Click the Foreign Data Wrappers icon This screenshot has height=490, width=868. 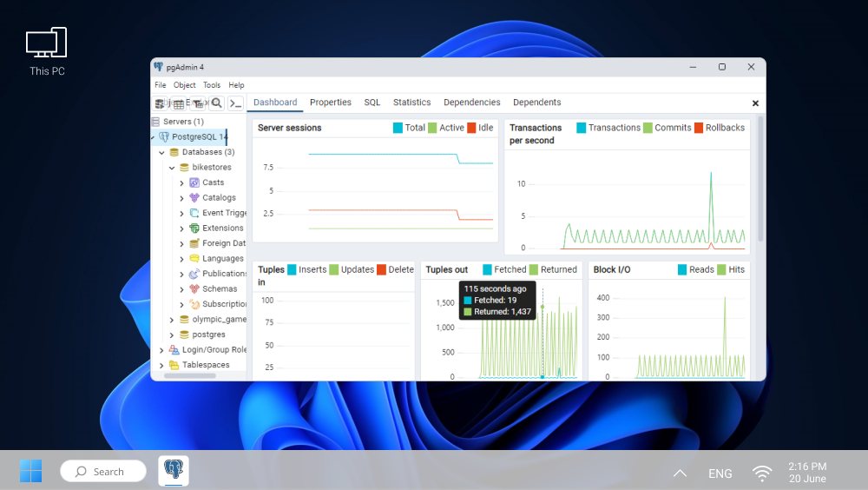coord(194,243)
